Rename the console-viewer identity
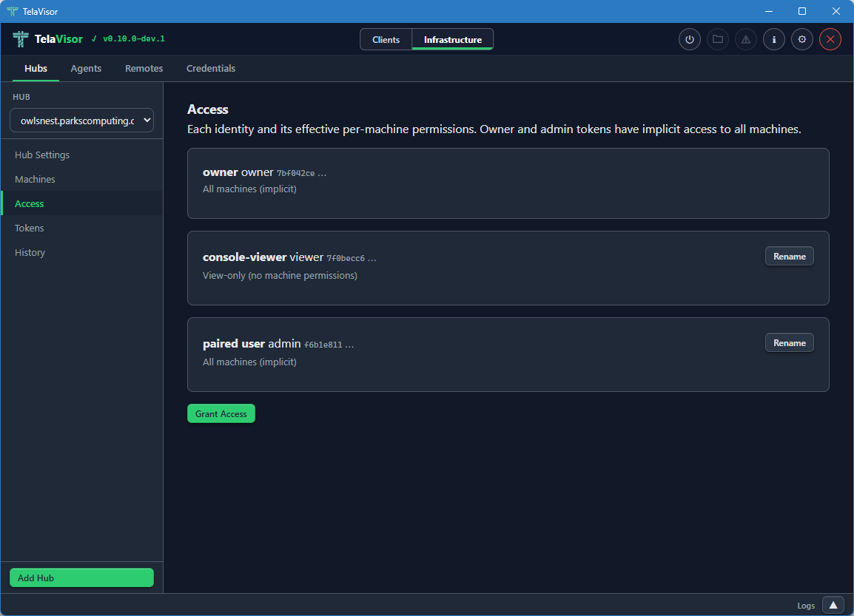This screenshot has height=616, width=854. (789, 257)
